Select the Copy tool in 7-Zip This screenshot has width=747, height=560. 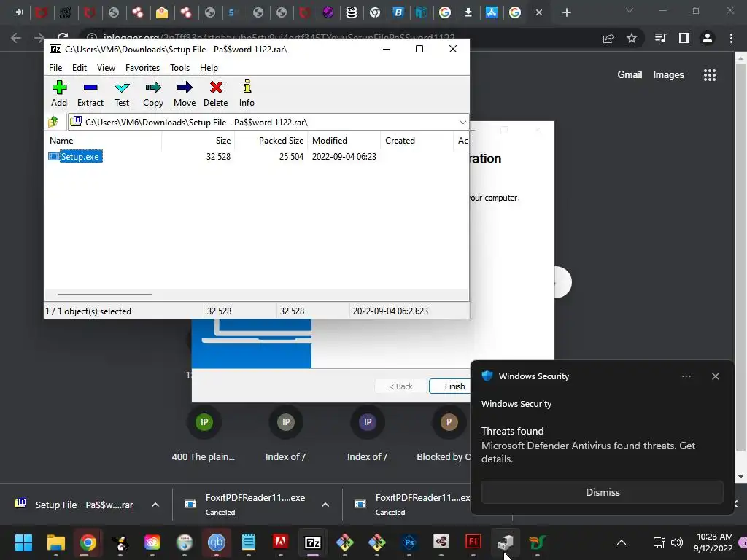click(153, 94)
